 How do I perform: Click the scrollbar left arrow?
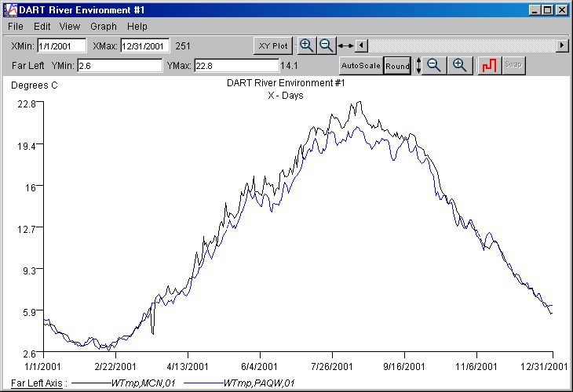[360, 45]
